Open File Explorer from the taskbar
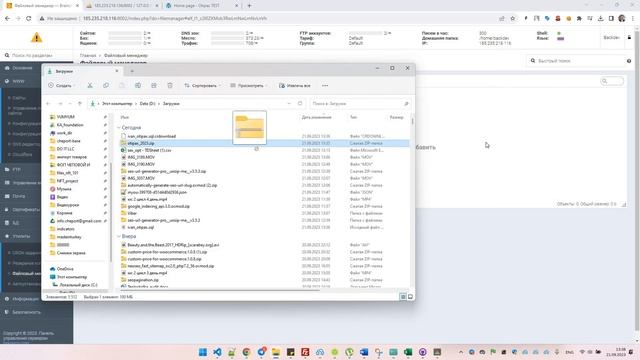This screenshot has width=640, height=360. (x=276, y=352)
